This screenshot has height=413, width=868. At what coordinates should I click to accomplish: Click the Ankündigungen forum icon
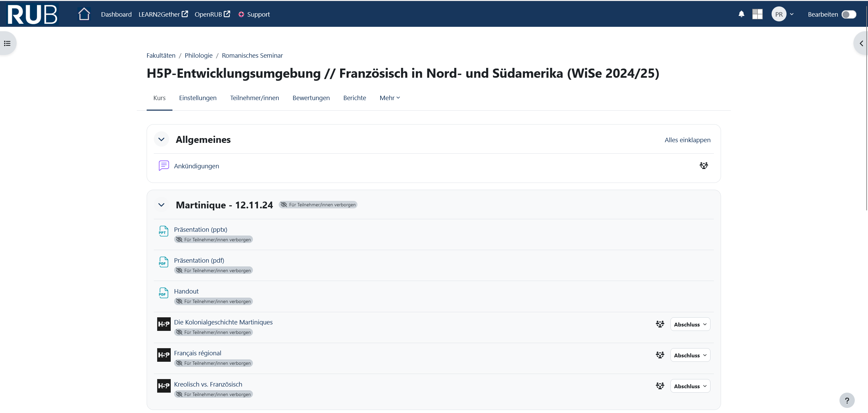click(164, 166)
